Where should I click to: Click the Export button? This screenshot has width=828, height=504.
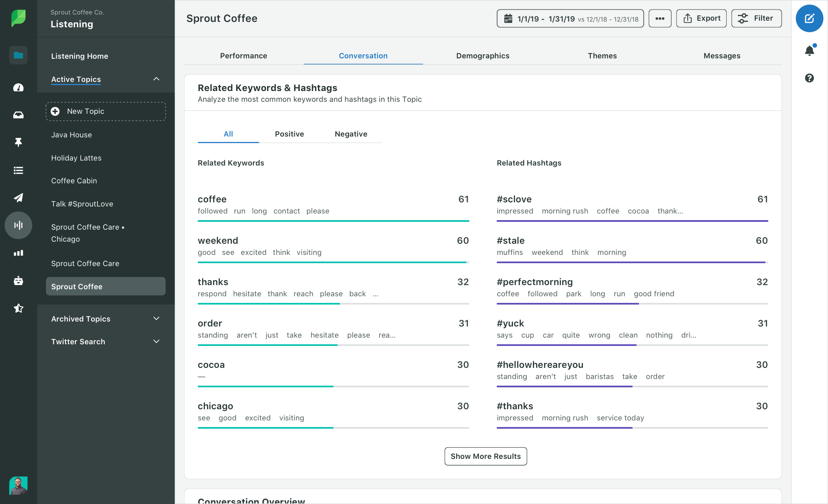pyautogui.click(x=701, y=19)
